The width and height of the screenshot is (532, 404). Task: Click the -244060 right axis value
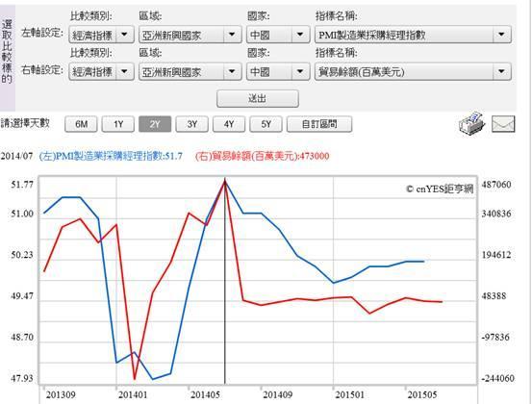coord(497,378)
